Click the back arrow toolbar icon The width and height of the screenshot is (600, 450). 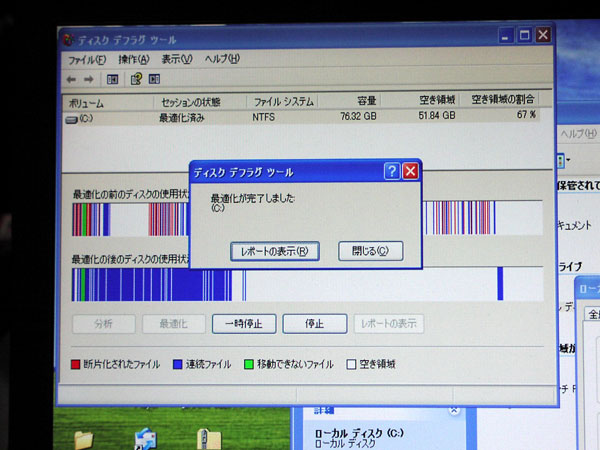pos(71,80)
